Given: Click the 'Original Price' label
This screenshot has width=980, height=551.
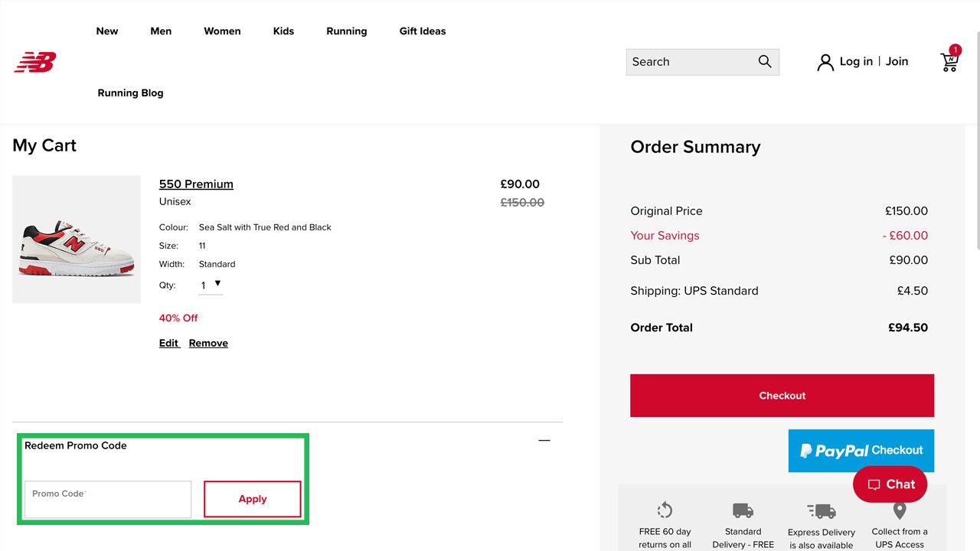Looking at the screenshot, I should pos(666,211).
